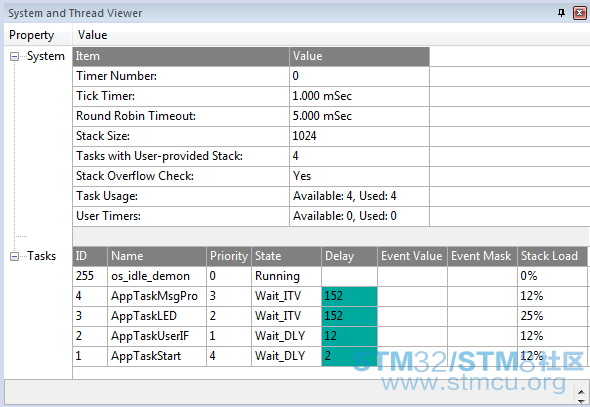Click the scrollbar up arrow at bottom right
Screen dimensions: 590x407
pos(581,392)
